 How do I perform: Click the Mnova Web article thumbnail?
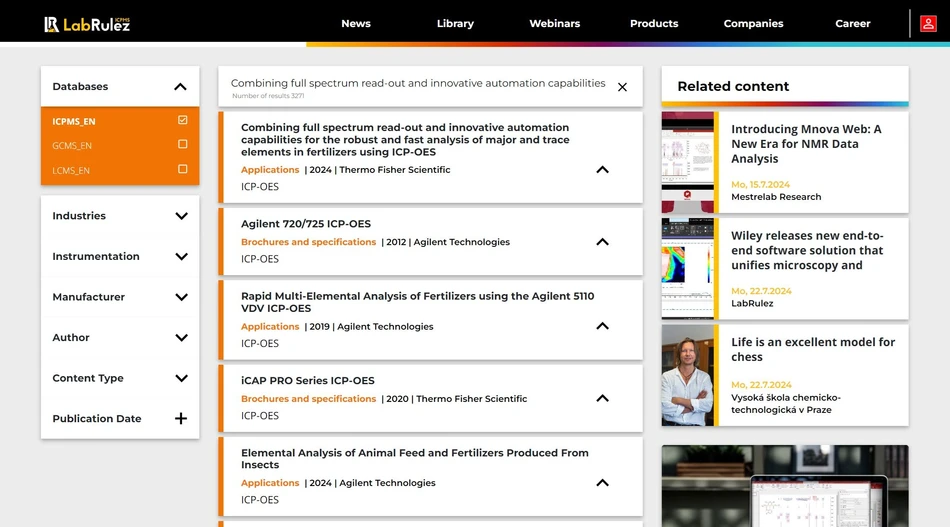688,162
